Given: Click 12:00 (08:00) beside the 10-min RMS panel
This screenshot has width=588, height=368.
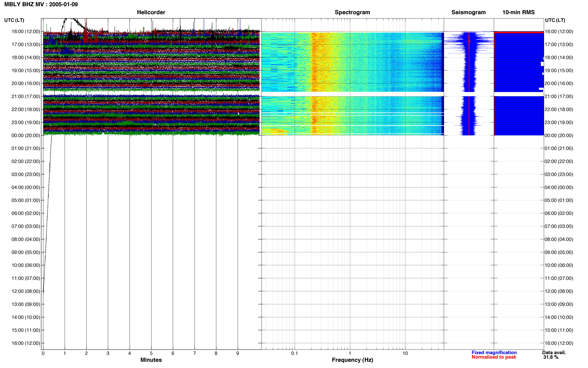Looking at the screenshot, I should [559, 291].
